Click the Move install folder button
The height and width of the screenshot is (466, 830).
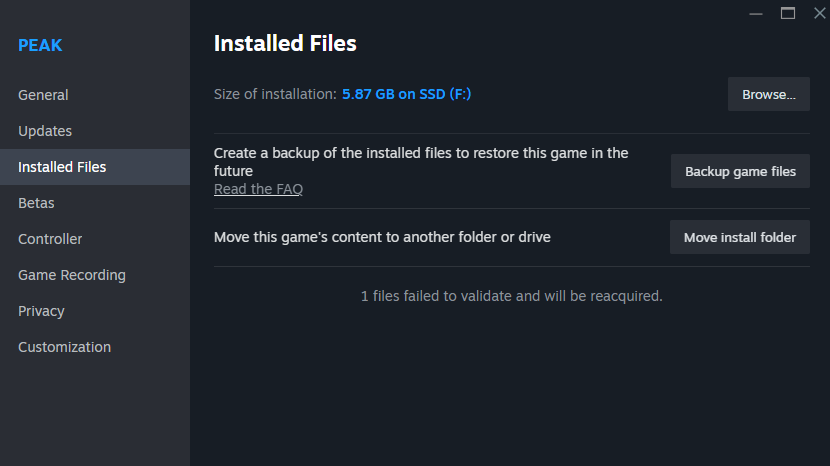pyautogui.click(x=739, y=237)
